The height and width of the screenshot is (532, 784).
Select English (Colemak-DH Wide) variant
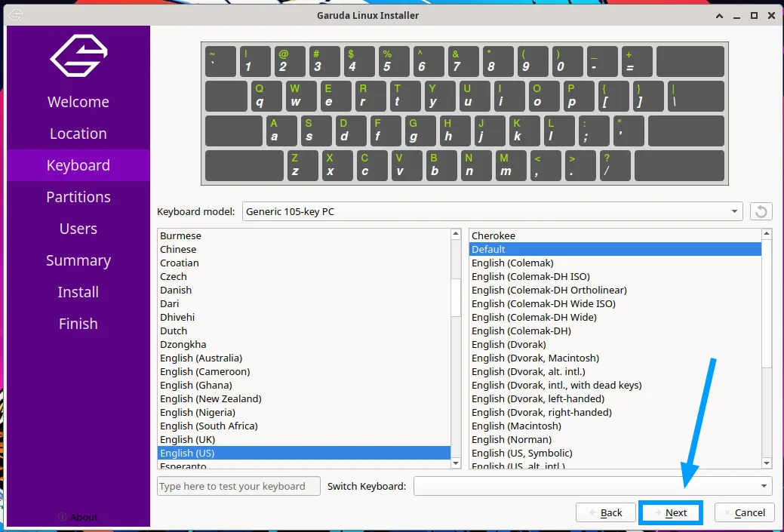(x=615, y=317)
